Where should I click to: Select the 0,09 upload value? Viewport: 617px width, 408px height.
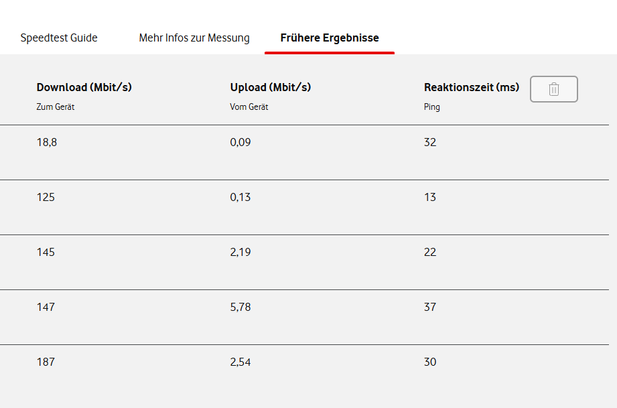(x=240, y=143)
